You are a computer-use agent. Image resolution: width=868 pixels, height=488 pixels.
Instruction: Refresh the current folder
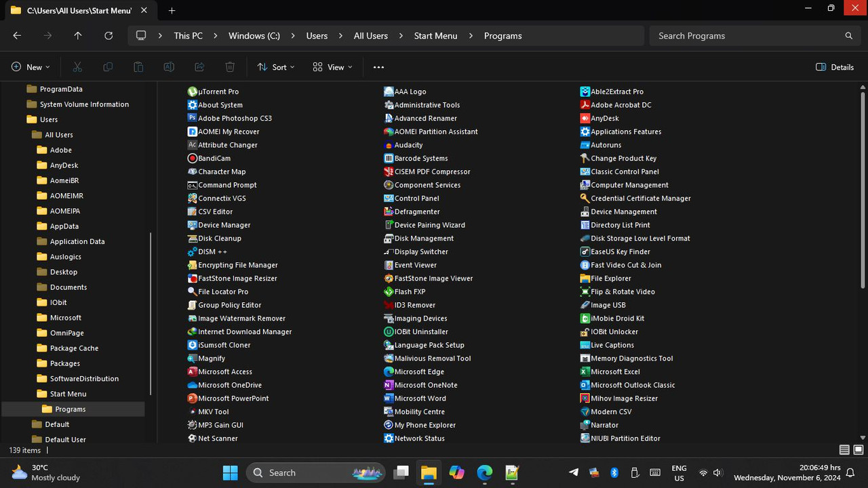click(108, 36)
